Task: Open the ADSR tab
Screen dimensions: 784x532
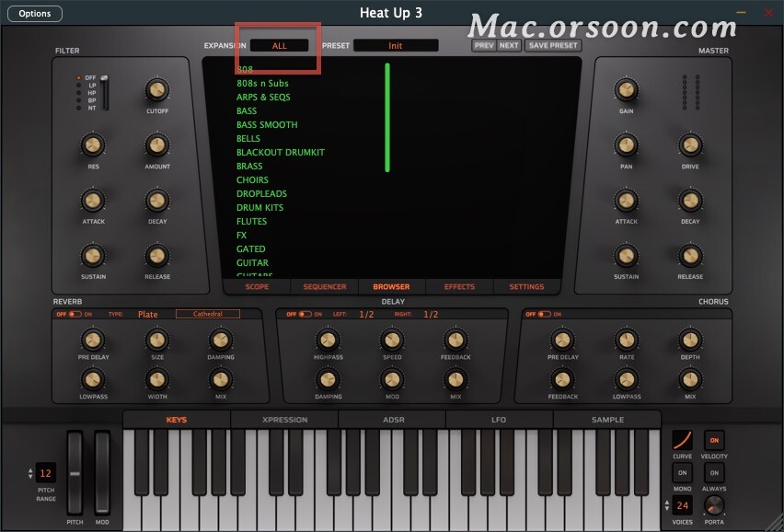Action: pyautogui.click(x=394, y=420)
